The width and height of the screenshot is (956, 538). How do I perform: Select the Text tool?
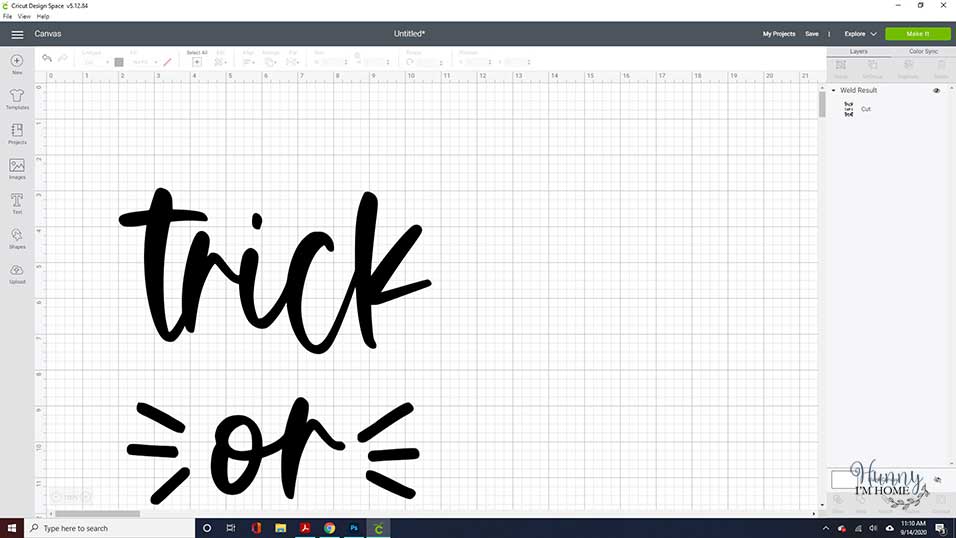17,203
